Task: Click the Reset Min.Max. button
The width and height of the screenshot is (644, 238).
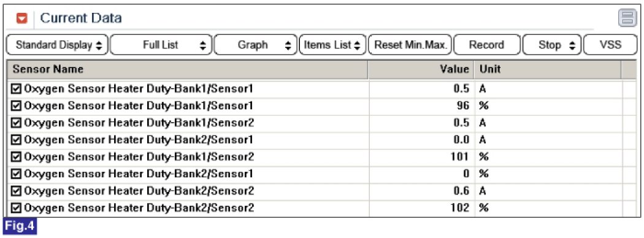Action: pyautogui.click(x=410, y=45)
